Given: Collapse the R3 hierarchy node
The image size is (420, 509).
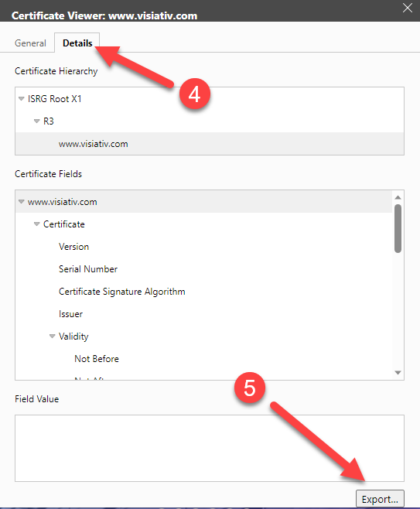Looking at the screenshot, I should coord(36,121).
